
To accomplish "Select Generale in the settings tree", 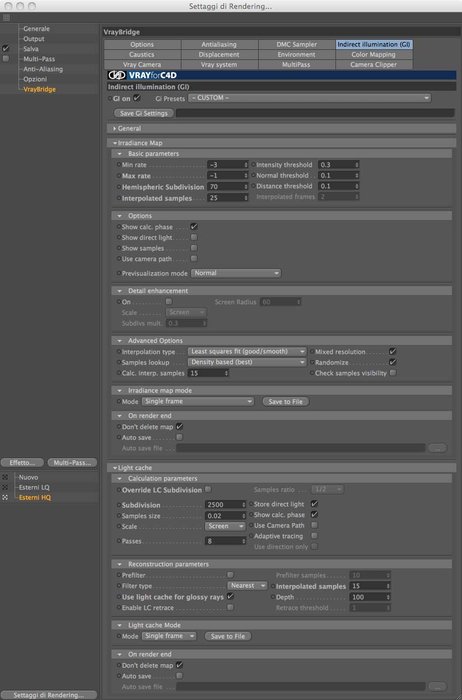I will (37, 29).
